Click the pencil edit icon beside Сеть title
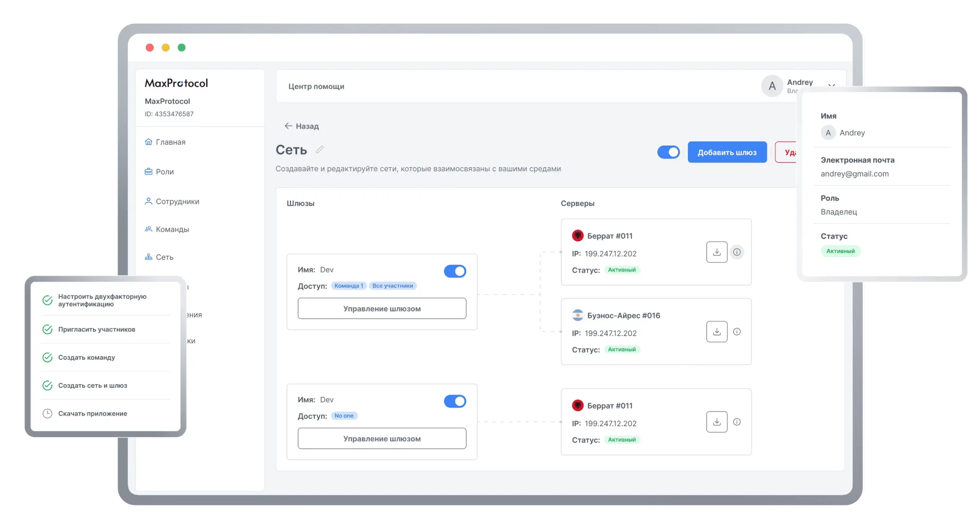Image resolution: width=980 pixels, height=528 pixels. coord(320,149)
